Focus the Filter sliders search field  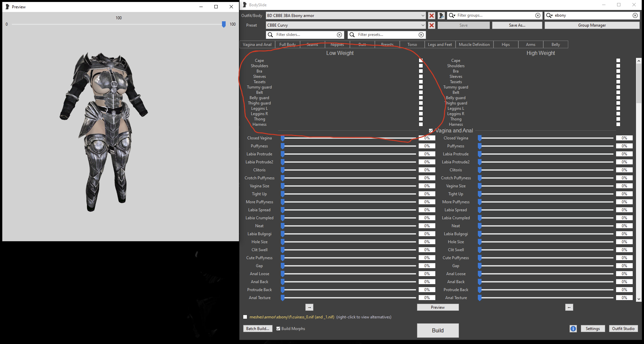305,35
